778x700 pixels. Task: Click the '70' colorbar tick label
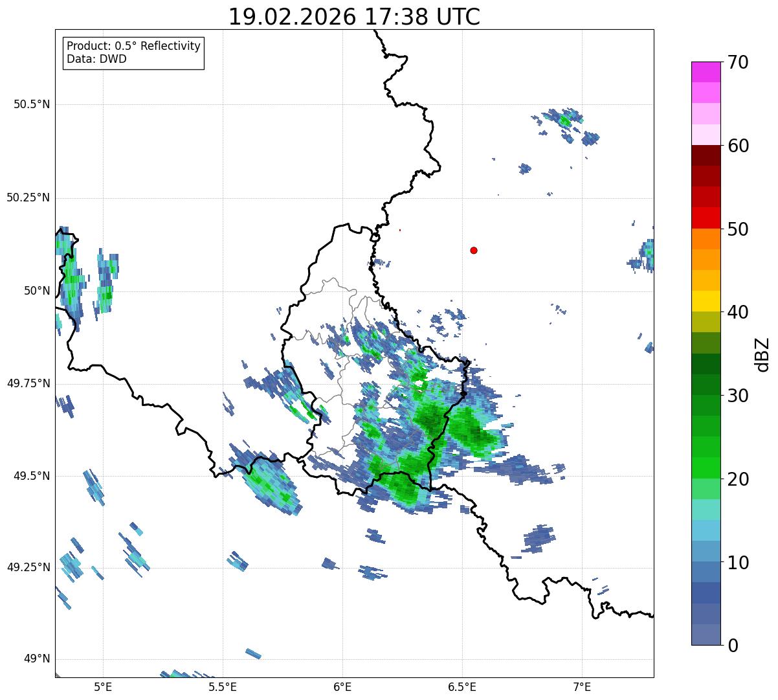738,62
